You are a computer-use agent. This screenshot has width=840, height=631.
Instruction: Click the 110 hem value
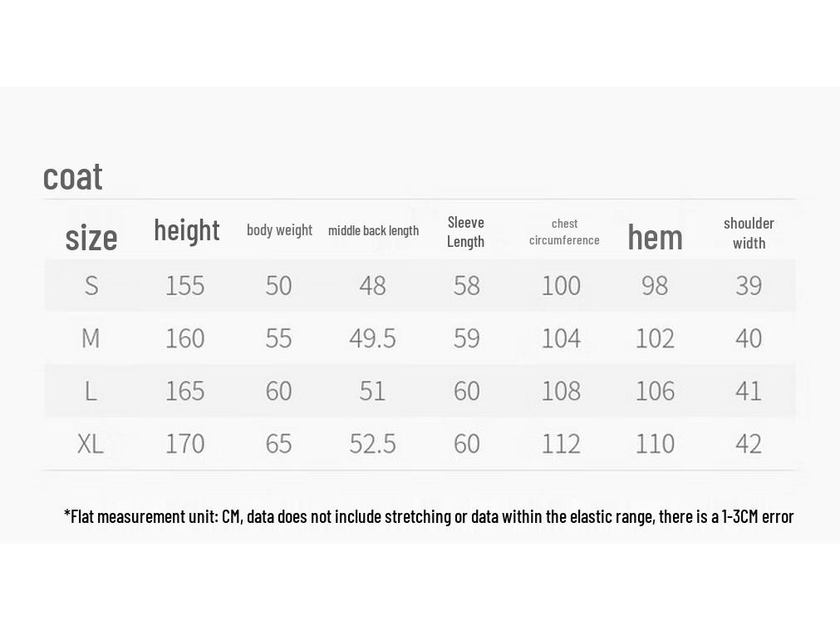pos(655,444)
